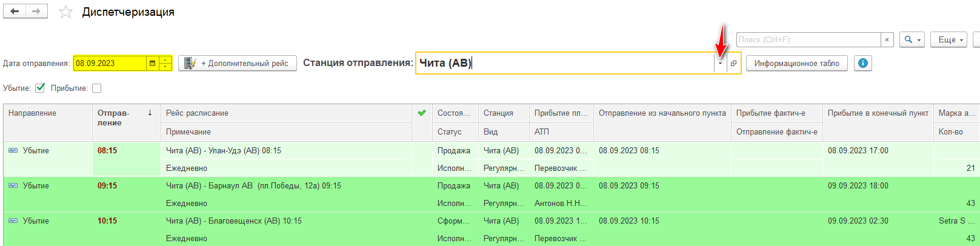The image size is (980, 246).
Task: Click into the Поиск search field
Action: pyautogui.click(x=807, y=39)
